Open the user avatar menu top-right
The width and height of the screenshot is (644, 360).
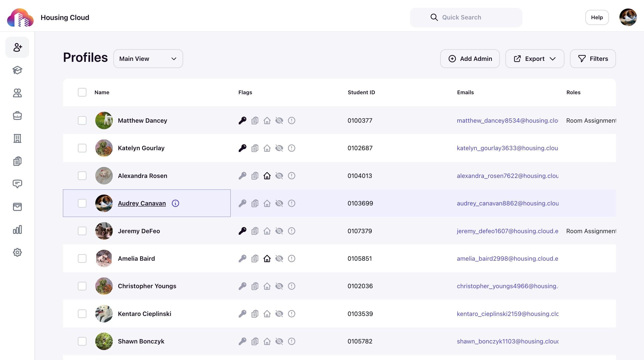pos(628,17)
